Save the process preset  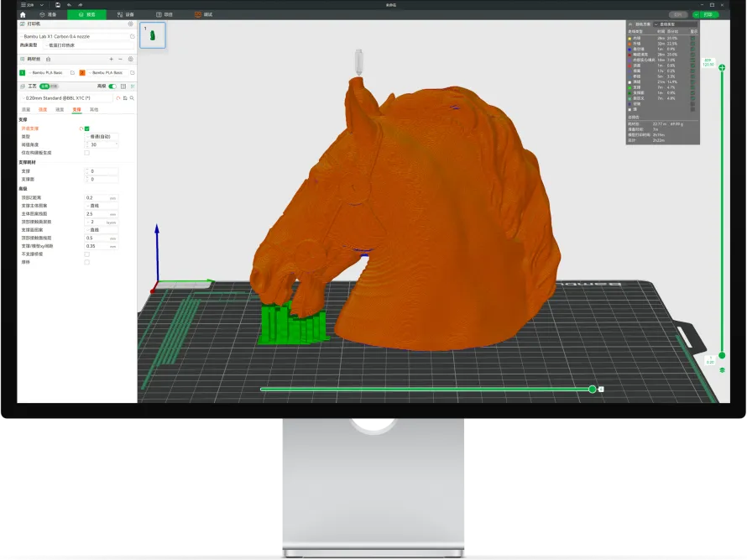[x=125, y=98]
